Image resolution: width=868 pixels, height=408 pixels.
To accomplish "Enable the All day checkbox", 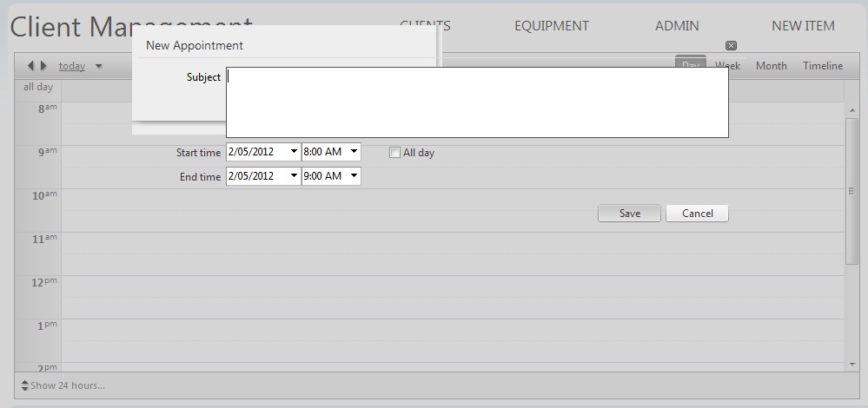I will pos(395,153).
